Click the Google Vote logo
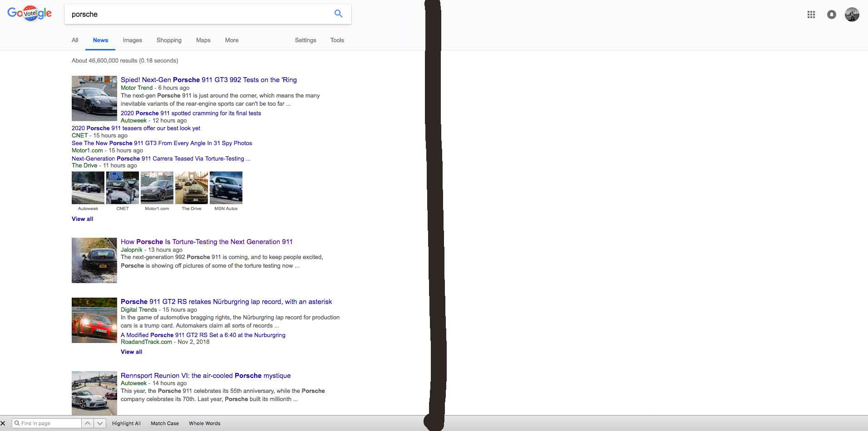Screen dimensions: 868x431 30,14
